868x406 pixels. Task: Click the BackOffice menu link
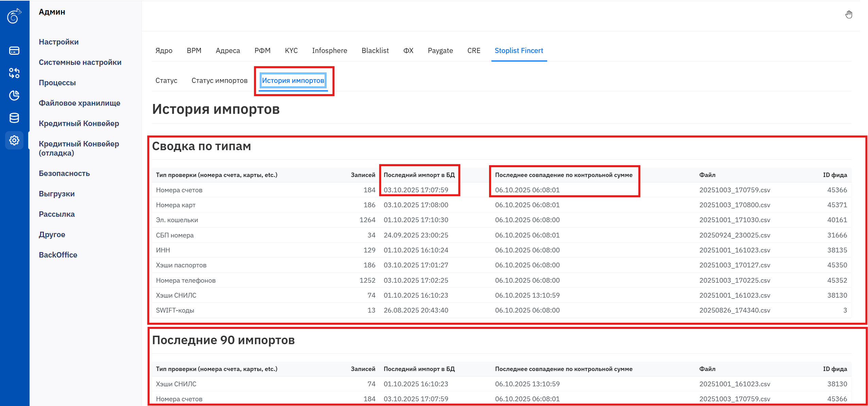click(58, 255)
